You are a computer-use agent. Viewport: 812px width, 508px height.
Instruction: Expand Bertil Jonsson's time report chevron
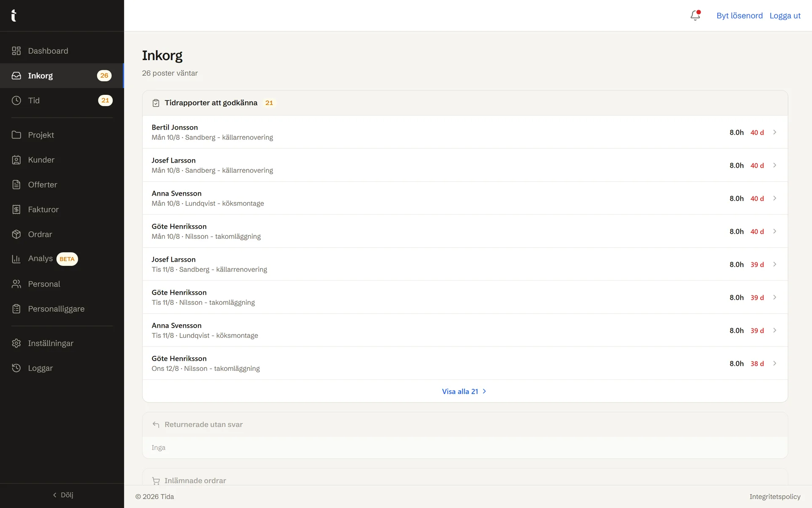coord(775,132)
